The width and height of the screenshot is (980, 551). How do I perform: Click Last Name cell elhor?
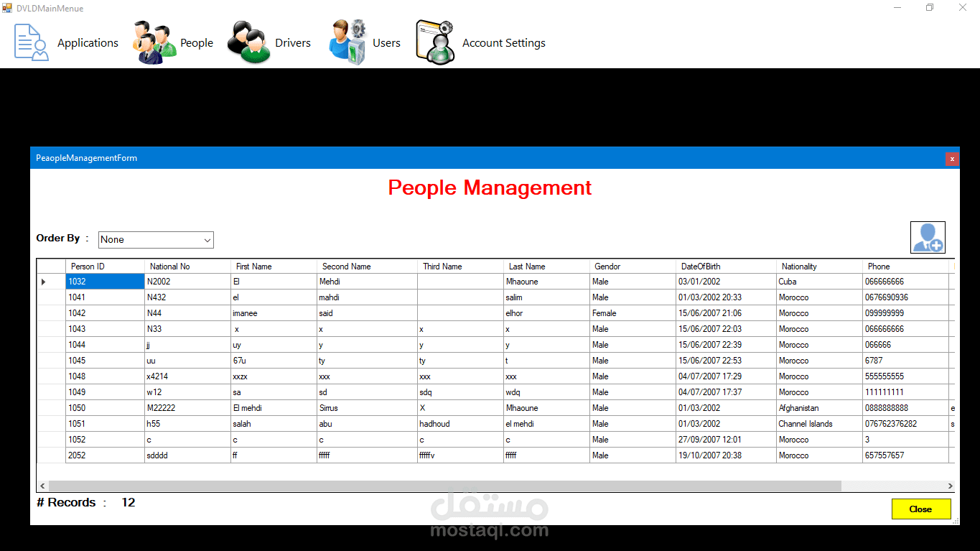click(x=546, y=313)
